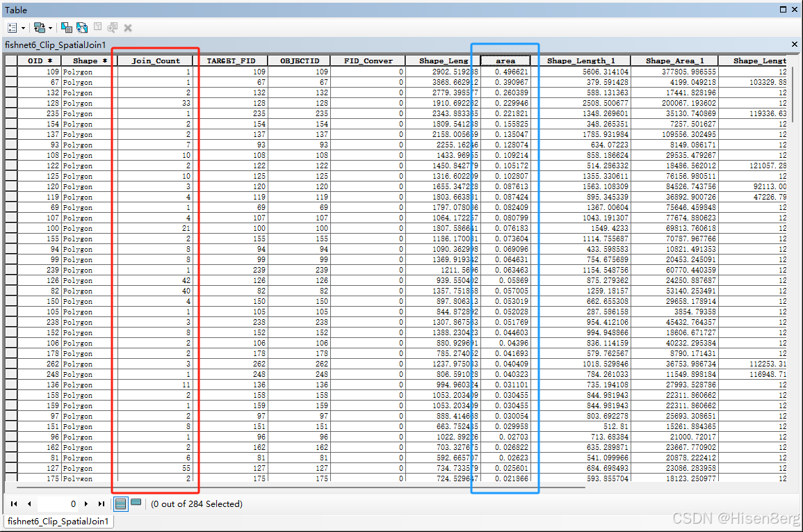This screenshot has width=803, height=532.
Task: Click the horizontal scrollbar thumb
Action: pos(301,487)
